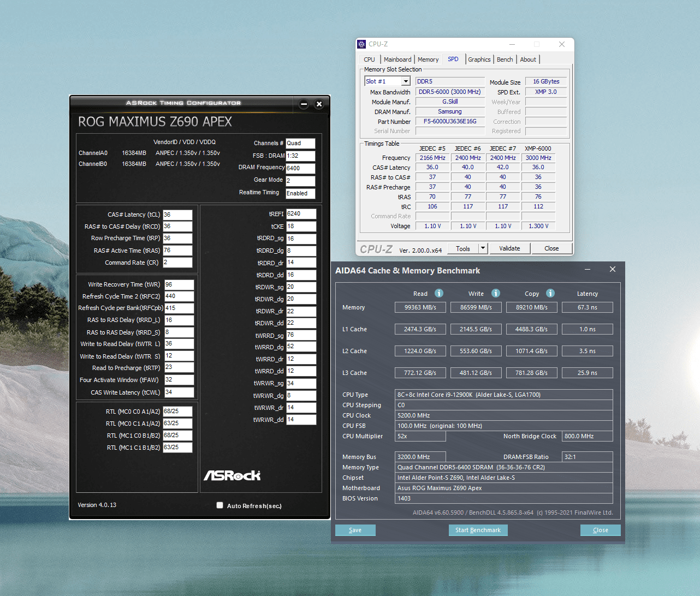The width and height of the screenshot is (700, 596).
Task: Close the CPU-Z window with X
Action: coord(562,44)
